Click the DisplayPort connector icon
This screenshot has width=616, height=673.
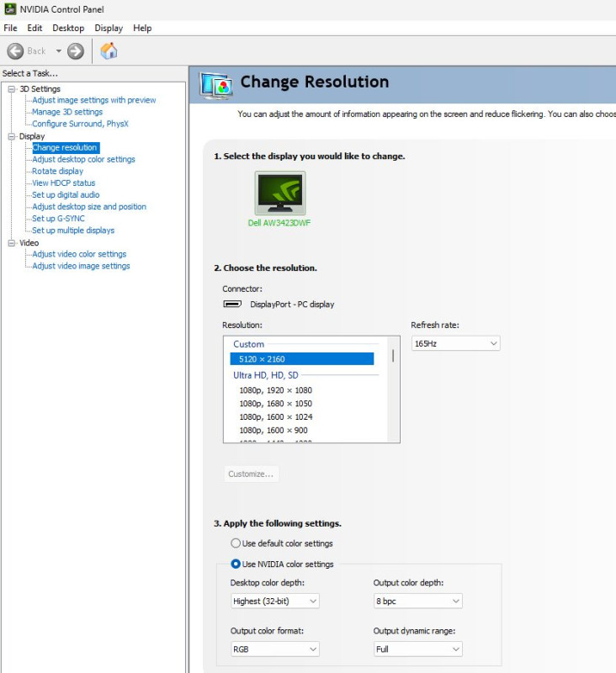tap(232, 304)
